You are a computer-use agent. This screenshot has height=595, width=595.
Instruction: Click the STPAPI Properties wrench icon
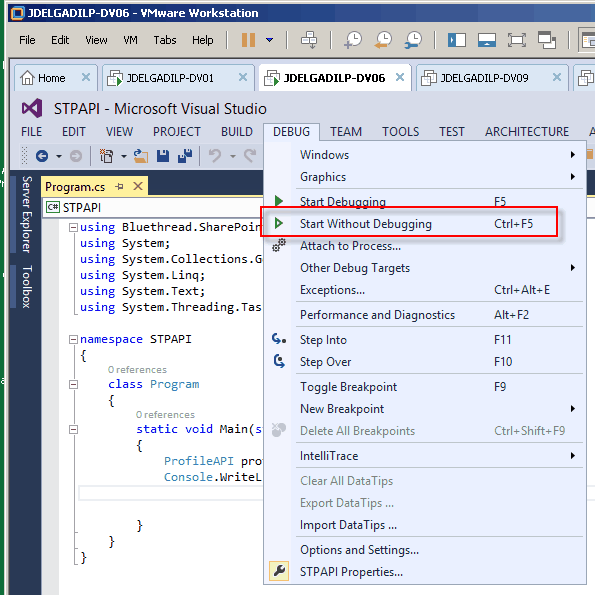coord(279,570)
